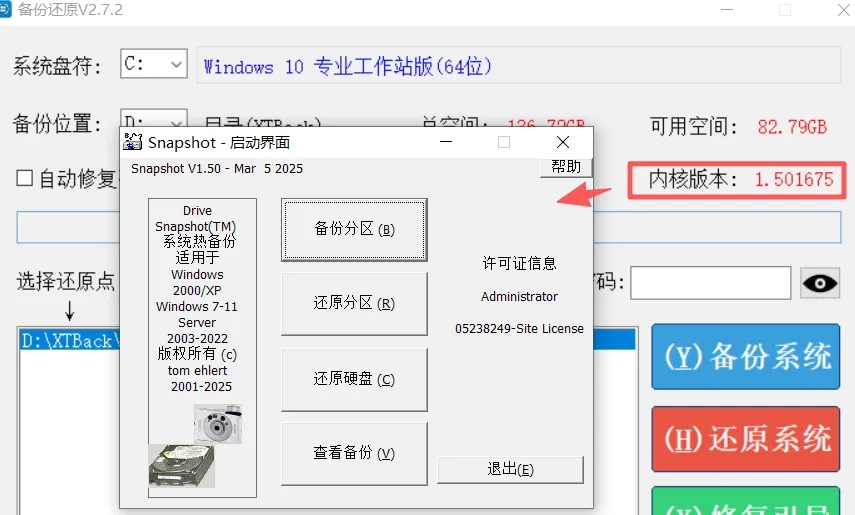Click the 备份还原V2.7.2 app icon
Image resolution: width=855 pixels, height=515 pixels.
tap(5, 9)
